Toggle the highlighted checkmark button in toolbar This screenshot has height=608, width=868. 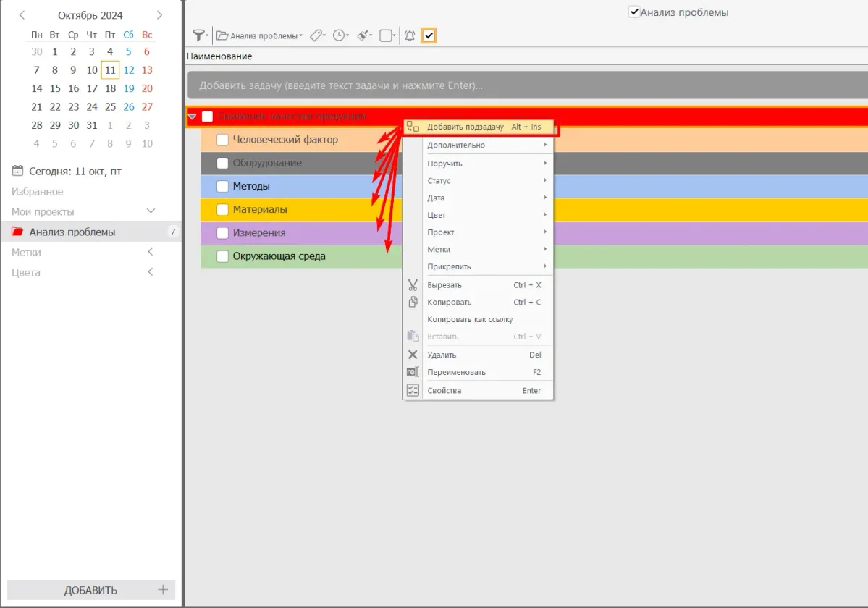pos(429,35)
